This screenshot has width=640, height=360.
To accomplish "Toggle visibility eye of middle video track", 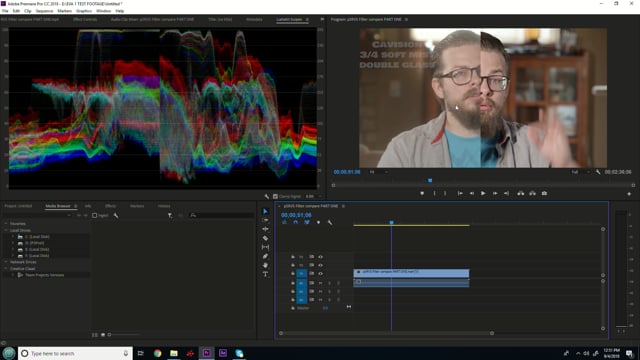I will pyautogui.click(x=320, y=265).
